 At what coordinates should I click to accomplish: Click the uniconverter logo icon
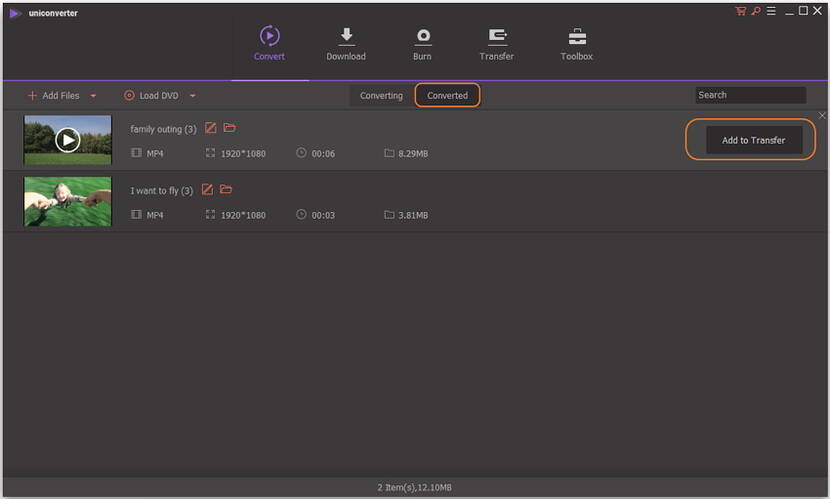(x=15, y=13)
